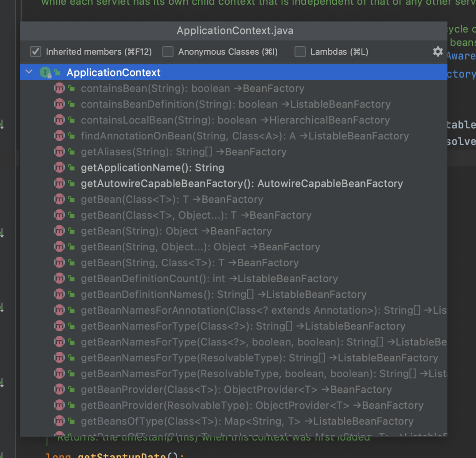Click the method icon next to containsBean
Image resolution: width=476 pixels, height=458 pixels.
[x=59, y=88]
